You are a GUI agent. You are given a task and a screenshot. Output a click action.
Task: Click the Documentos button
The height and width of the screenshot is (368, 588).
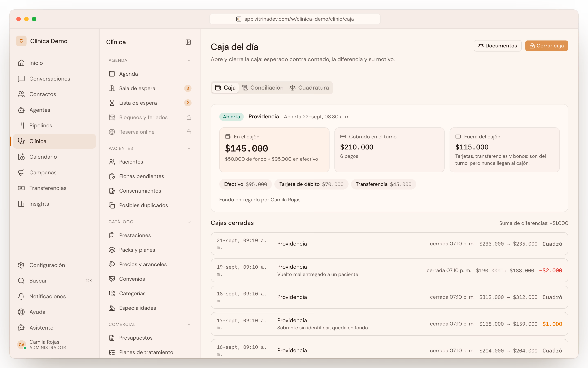tap(497, 46)
